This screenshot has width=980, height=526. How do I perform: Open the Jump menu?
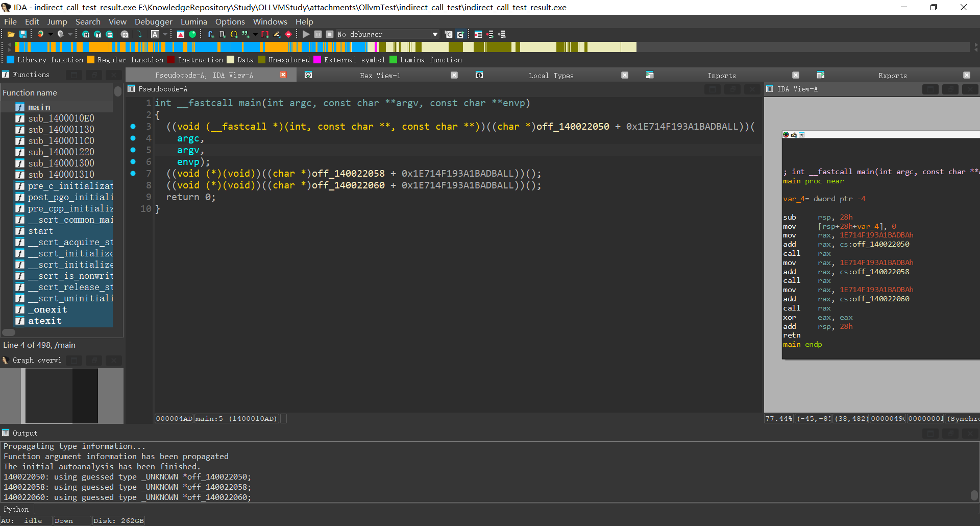[x=57, y=21]
